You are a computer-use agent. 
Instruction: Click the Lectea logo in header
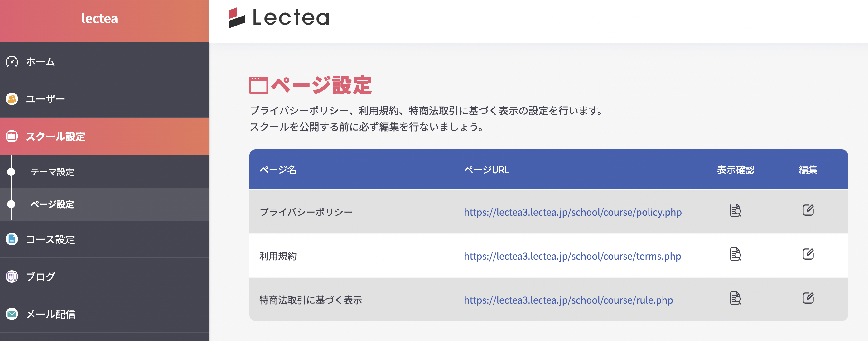click(x=279, y=18)
